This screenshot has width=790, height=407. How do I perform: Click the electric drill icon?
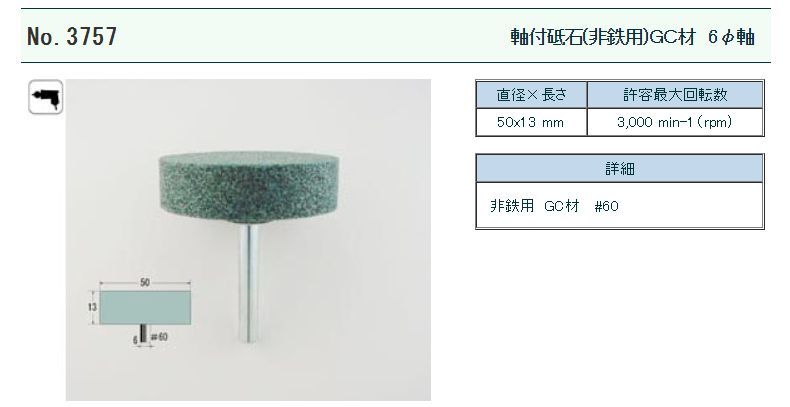click(x=45, y=97)
